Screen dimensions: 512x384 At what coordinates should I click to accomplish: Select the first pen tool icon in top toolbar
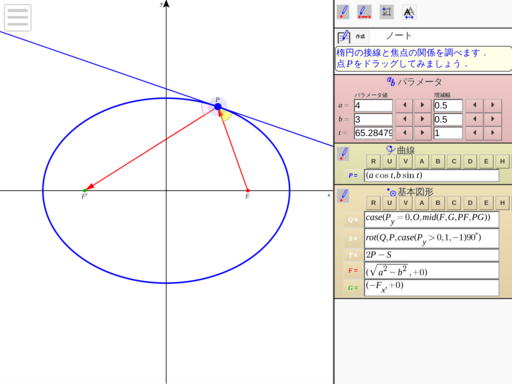tap(343, 12)
